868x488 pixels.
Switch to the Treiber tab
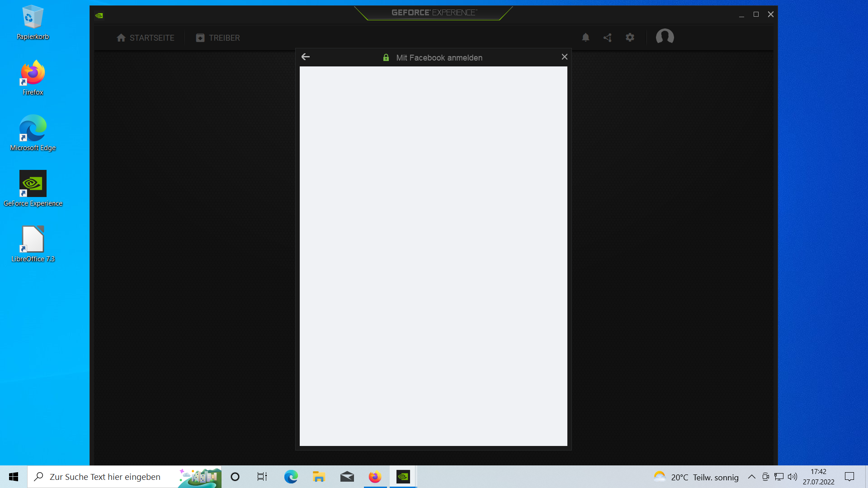pyautogui.click(x=218, y=38)
